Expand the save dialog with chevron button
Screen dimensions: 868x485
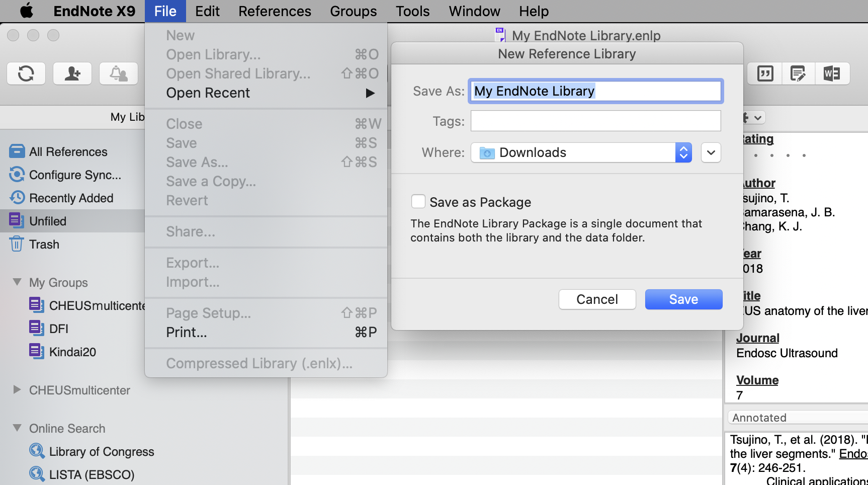[711, 152]
